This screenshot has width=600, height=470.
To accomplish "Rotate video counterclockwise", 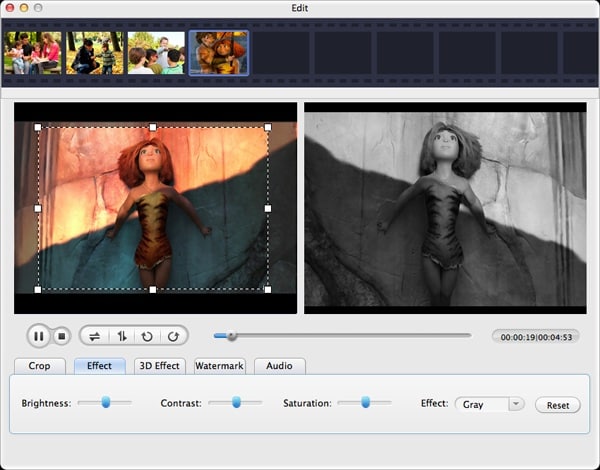I will pyautogui.click(x=147, y=336).
